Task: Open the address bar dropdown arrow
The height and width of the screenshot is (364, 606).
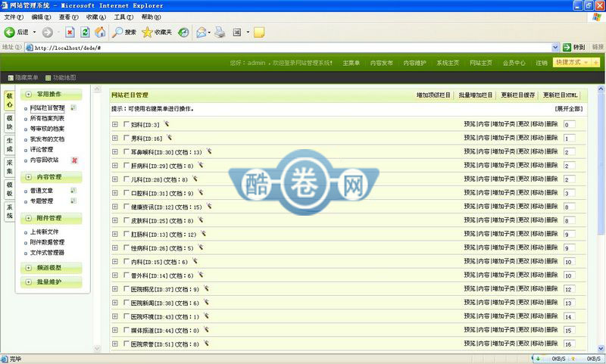Action: pyautogui.click(x=555, y=48)
